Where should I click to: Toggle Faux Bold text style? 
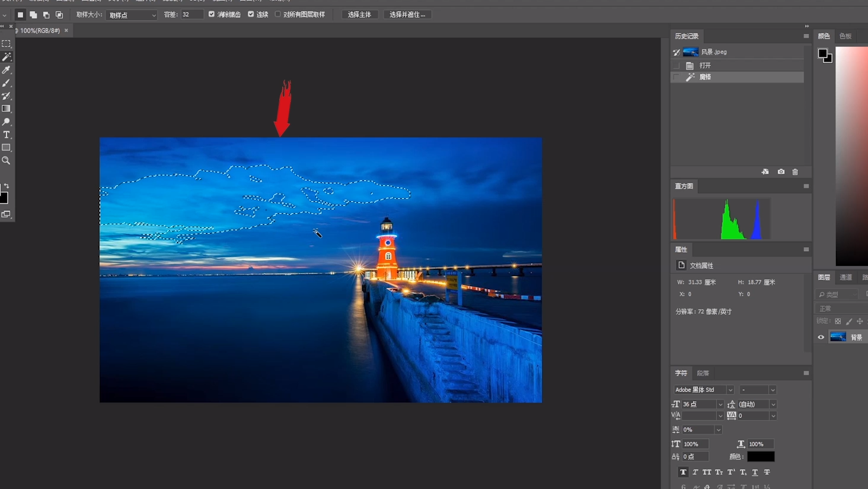[683, 472]
